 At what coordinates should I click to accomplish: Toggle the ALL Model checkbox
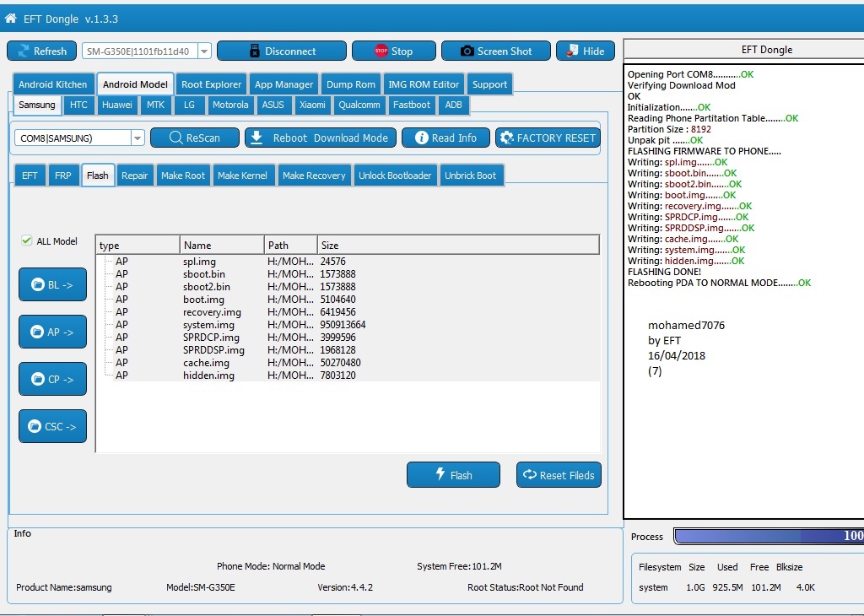coord(26,240)
